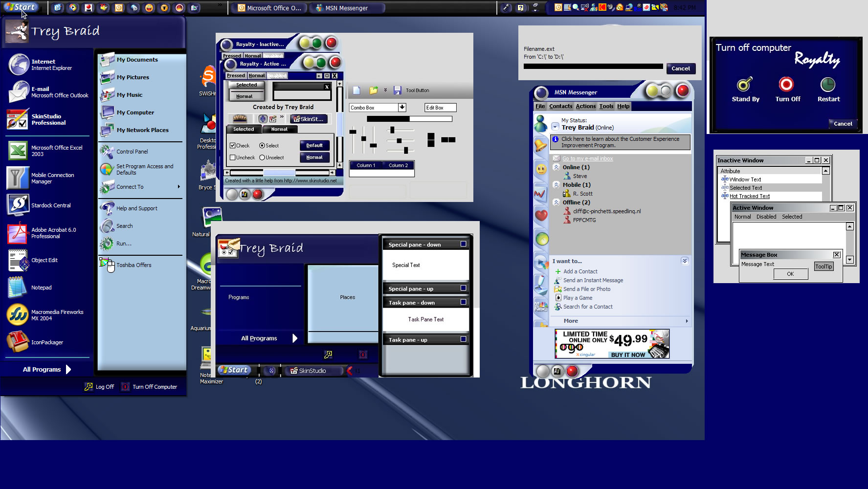The height and width of the screenshot is (489, 868).
Task: Click the red Turn Off icon
Action: [x=786, y=85]
